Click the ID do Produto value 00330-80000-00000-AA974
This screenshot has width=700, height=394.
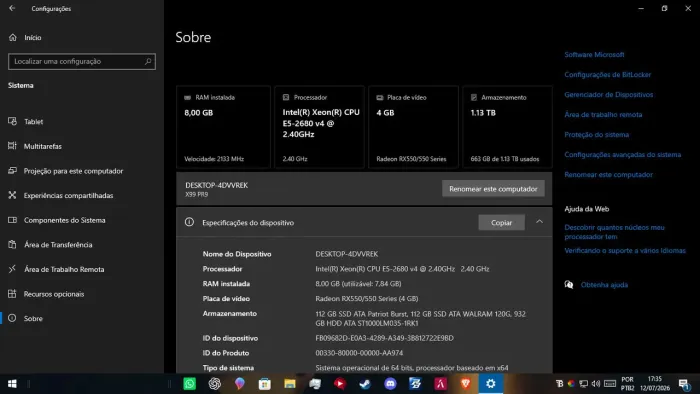point(359,353)
